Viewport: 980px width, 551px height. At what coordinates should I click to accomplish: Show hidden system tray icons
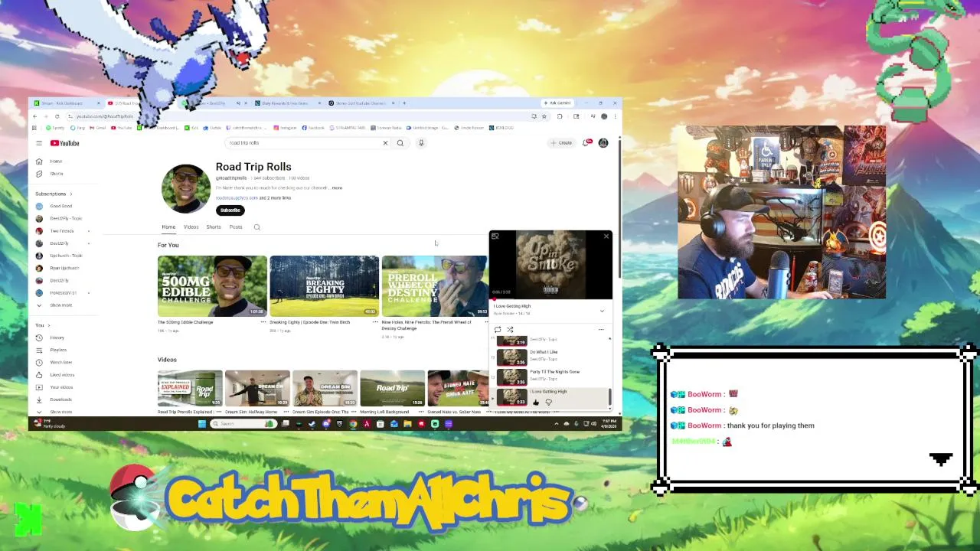pos(555,423)
